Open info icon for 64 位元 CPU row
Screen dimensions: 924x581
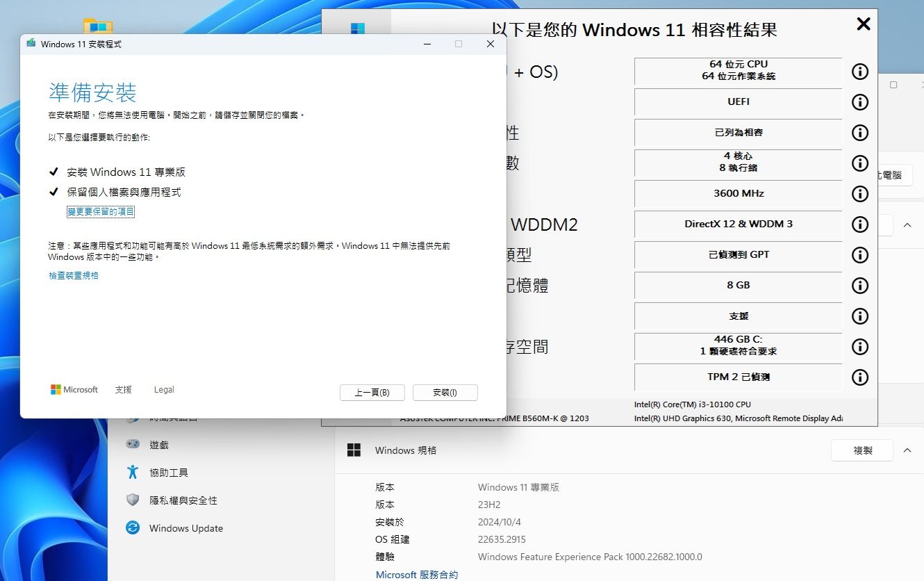[x=860, y=71]
